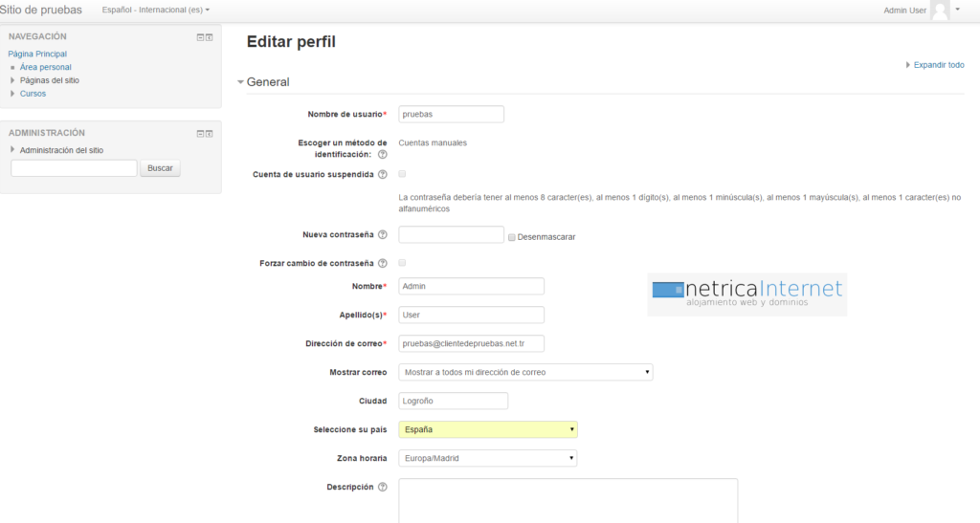
Task: Open help icon beside Descripción label
Action: pyautogui.click(x=383, y=487)
